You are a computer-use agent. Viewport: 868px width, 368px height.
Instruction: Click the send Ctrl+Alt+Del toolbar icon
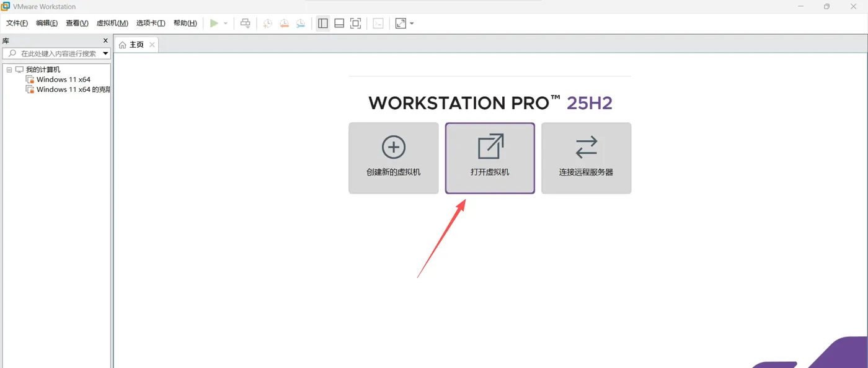[246, 23]
